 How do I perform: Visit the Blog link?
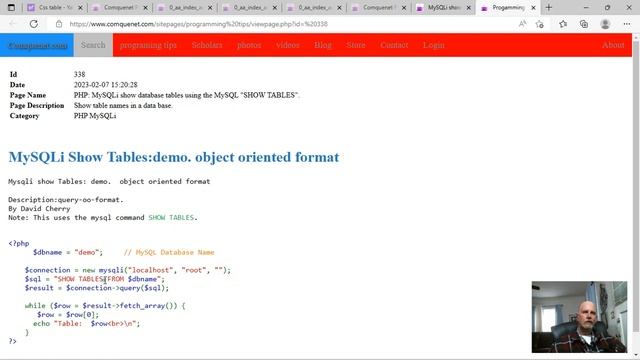click(x=323, y=45)
